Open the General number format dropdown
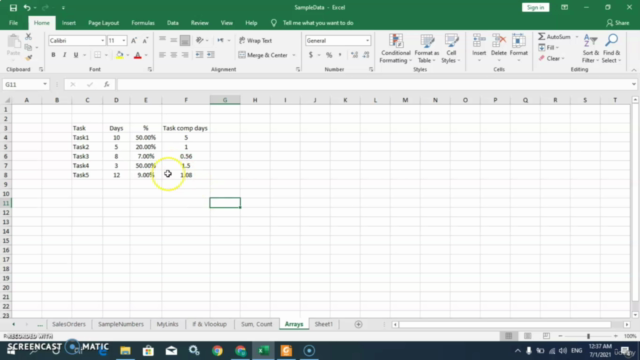 click(x=367, y=40)
